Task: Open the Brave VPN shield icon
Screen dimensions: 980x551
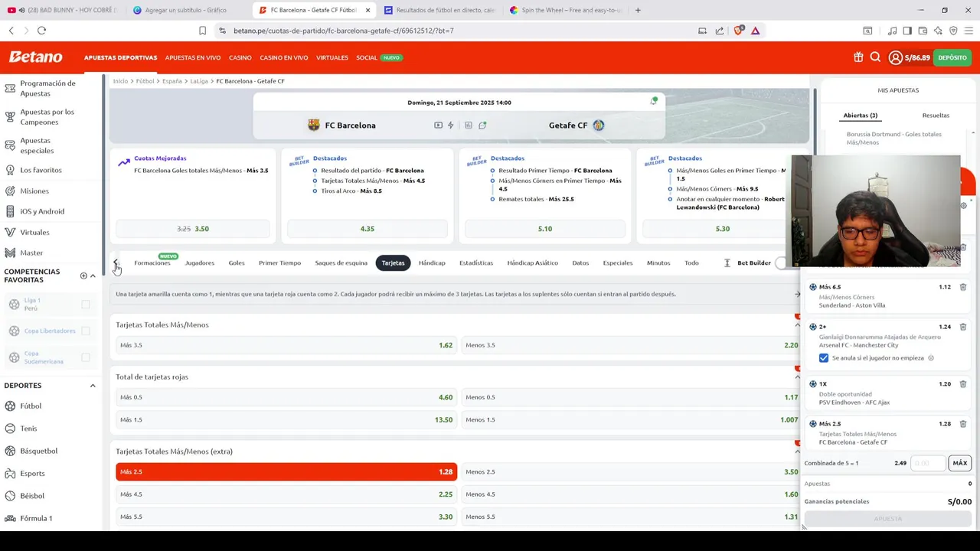Action: click(x=953, y=31)
